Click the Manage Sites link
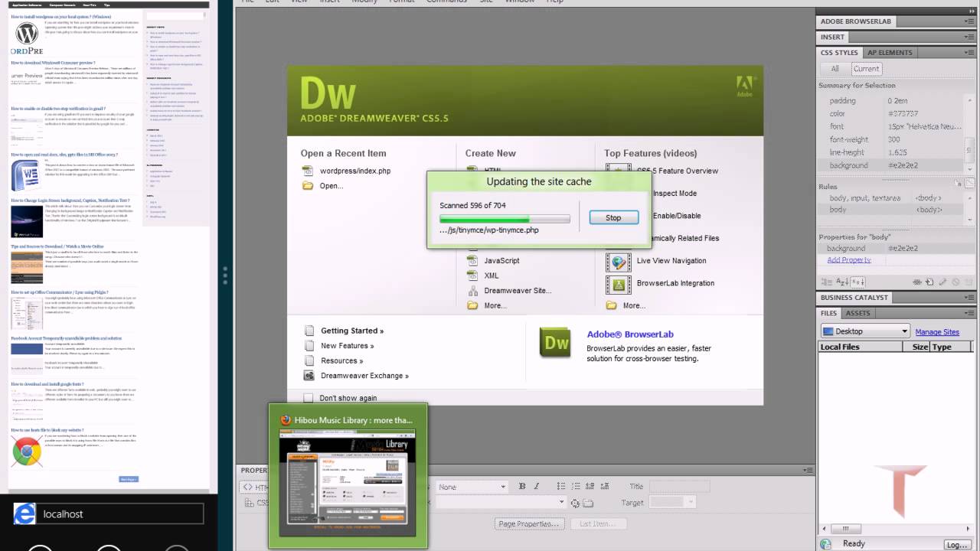 click(x=937, y=332)
